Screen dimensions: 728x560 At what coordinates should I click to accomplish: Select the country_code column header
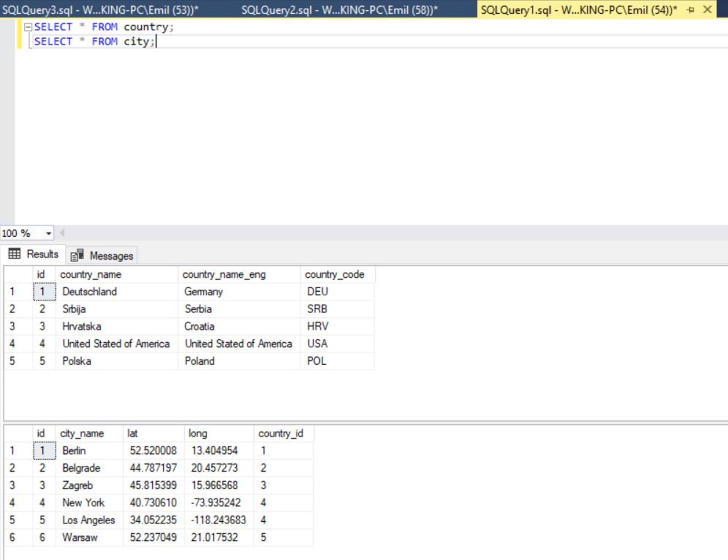click(334, 274)
